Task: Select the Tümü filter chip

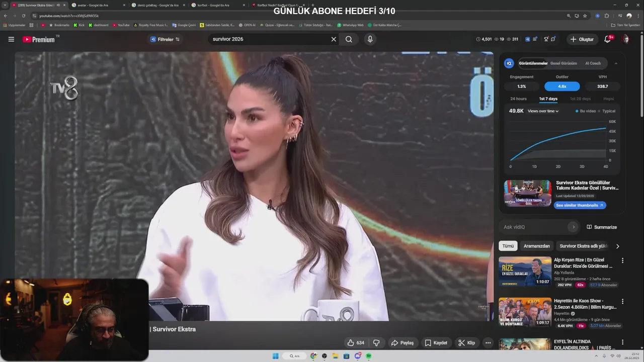Action: pyautogui.click(x=508, y=246)
